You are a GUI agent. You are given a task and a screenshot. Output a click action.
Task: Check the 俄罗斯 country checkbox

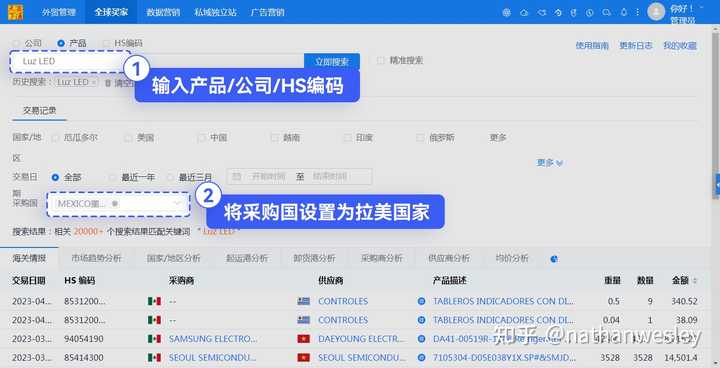420,137
